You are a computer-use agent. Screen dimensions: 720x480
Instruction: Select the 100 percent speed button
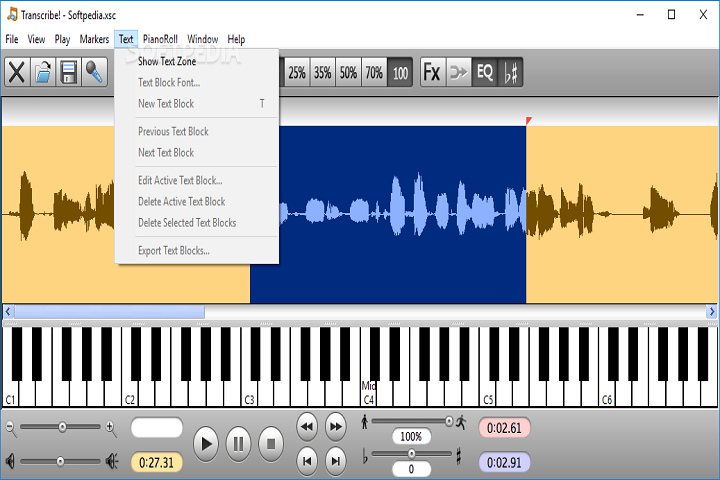point(400,73)
